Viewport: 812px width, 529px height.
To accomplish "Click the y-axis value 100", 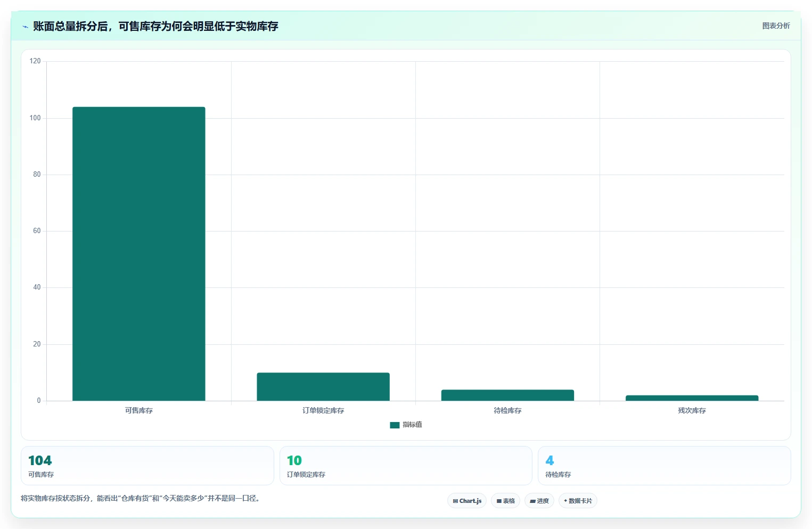I will tap(35, 118).
